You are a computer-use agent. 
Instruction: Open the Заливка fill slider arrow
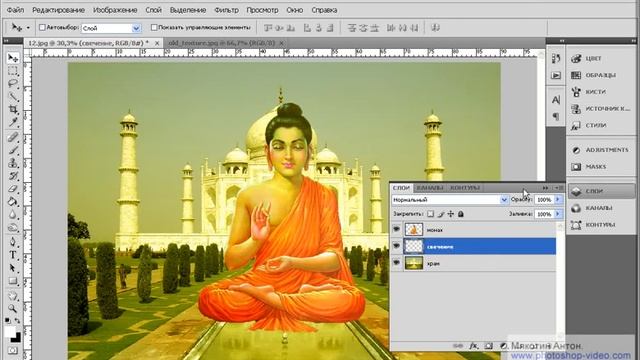coord(558,214)
